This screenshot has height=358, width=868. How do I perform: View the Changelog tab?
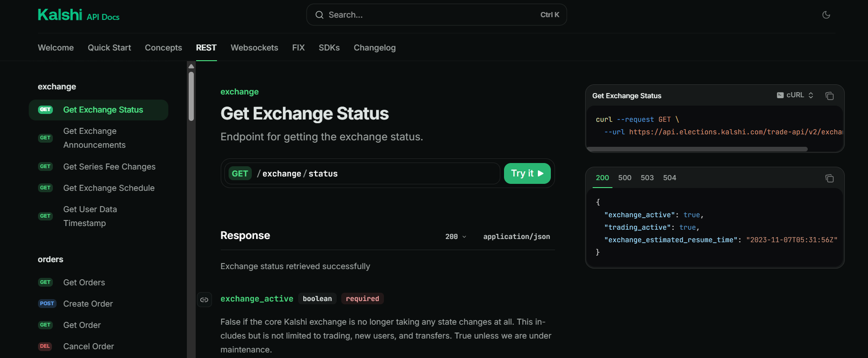[x=375, y=48]
